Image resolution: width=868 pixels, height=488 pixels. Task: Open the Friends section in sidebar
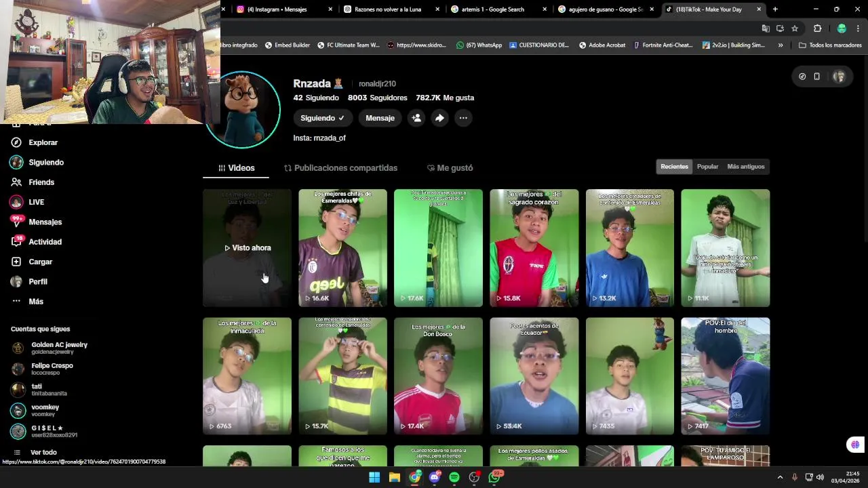coord(33,182)
